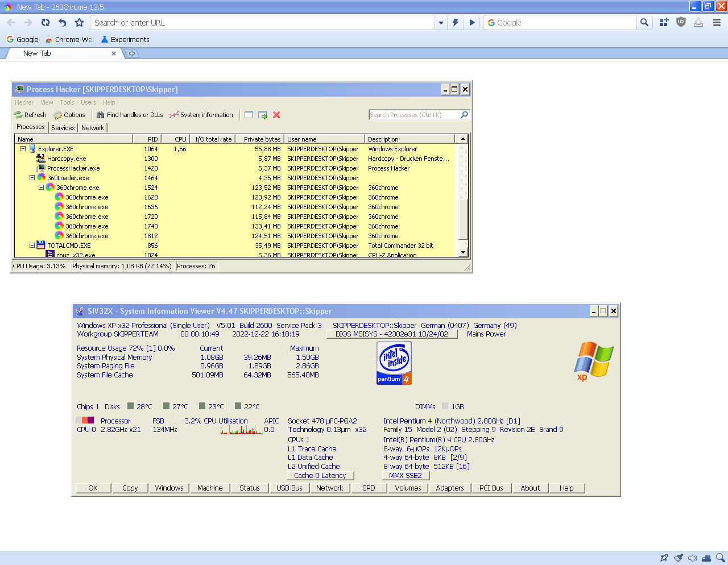Open a new tab with the plus button
The height and width of the screenshot is (565, 728).
[x=132, y=53]
